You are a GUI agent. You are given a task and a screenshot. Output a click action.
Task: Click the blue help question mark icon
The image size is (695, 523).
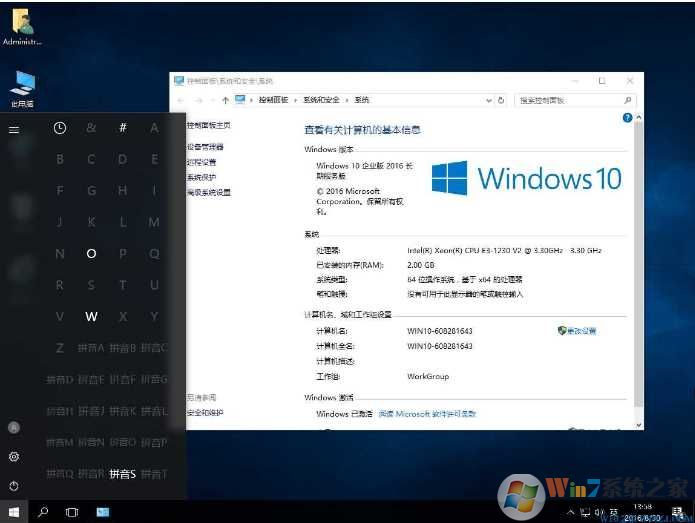[x=627, y=117]
